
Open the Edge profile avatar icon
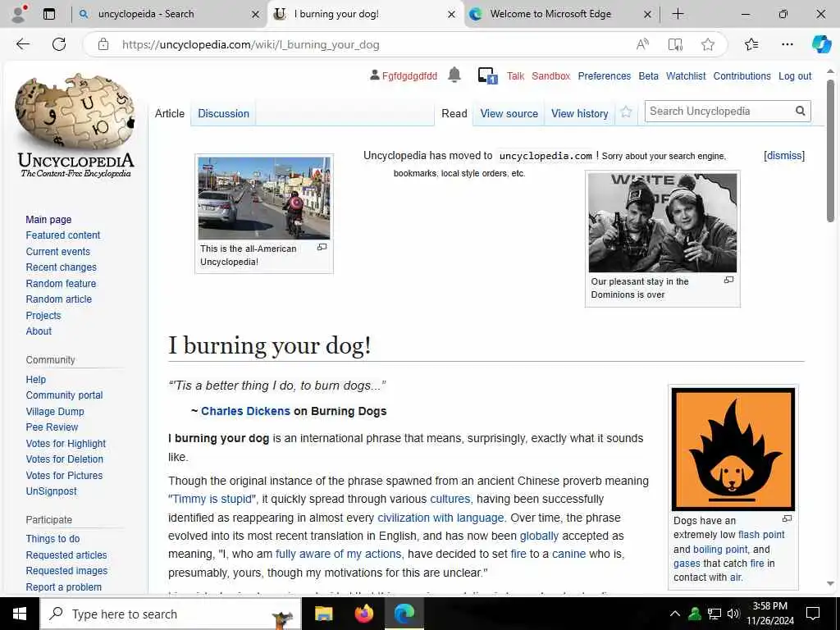point(20,14)
